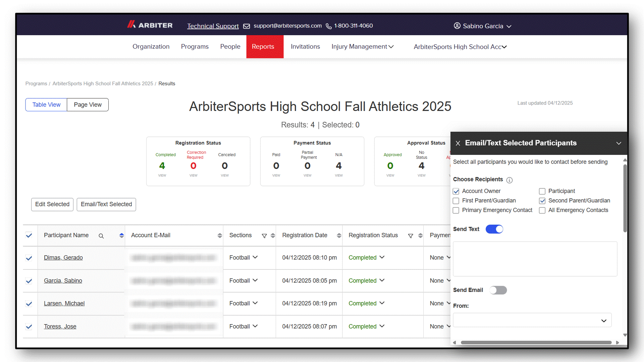Turn on the Send Email toggle

[498, 290]
